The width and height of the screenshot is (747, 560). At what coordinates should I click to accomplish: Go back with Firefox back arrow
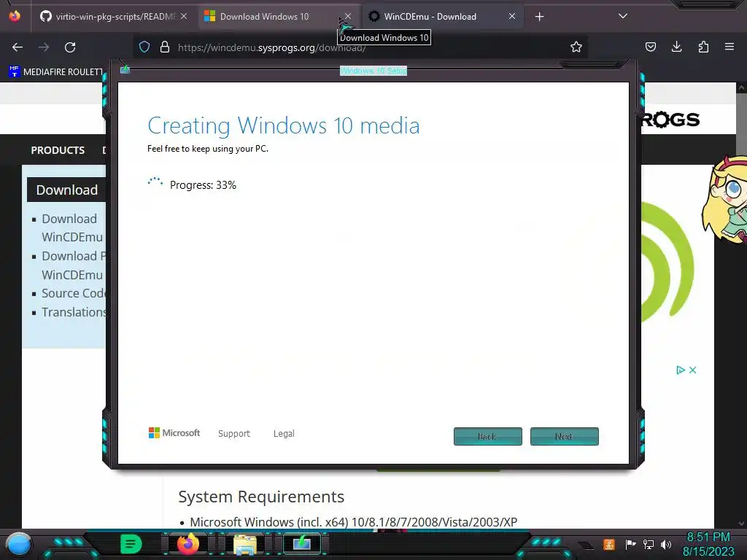[18, 47]
